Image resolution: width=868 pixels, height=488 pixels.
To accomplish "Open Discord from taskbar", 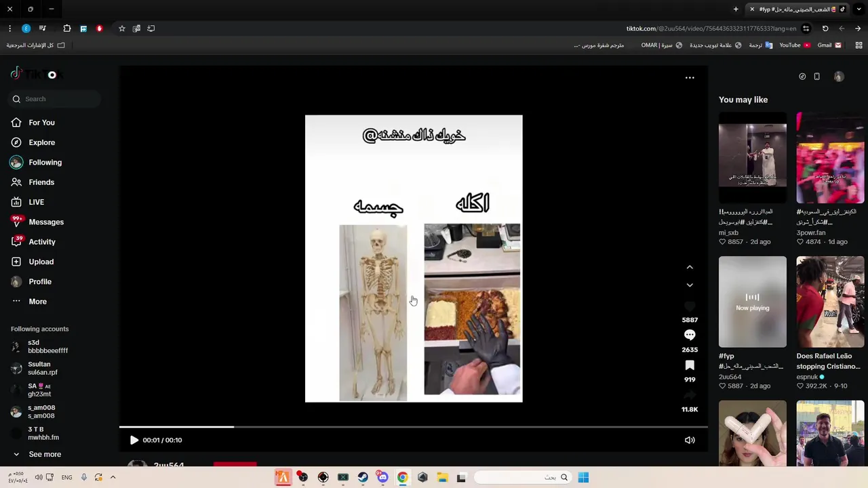I will [x=382, y=477].
